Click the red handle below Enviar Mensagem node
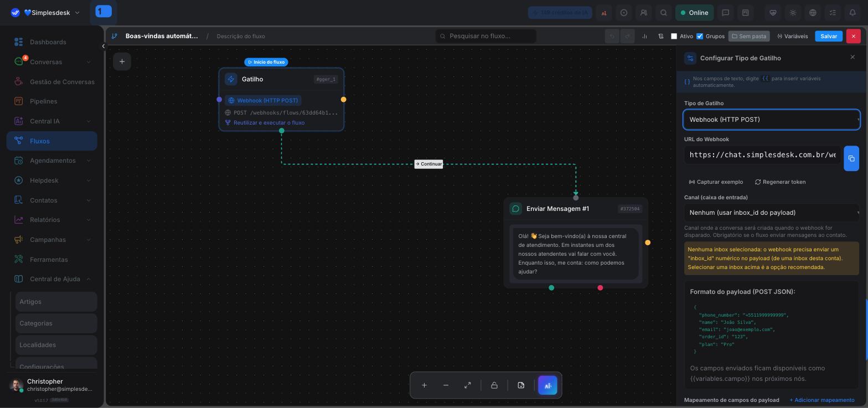This screenshot has width=868, height=408. (x=600, y=288)
